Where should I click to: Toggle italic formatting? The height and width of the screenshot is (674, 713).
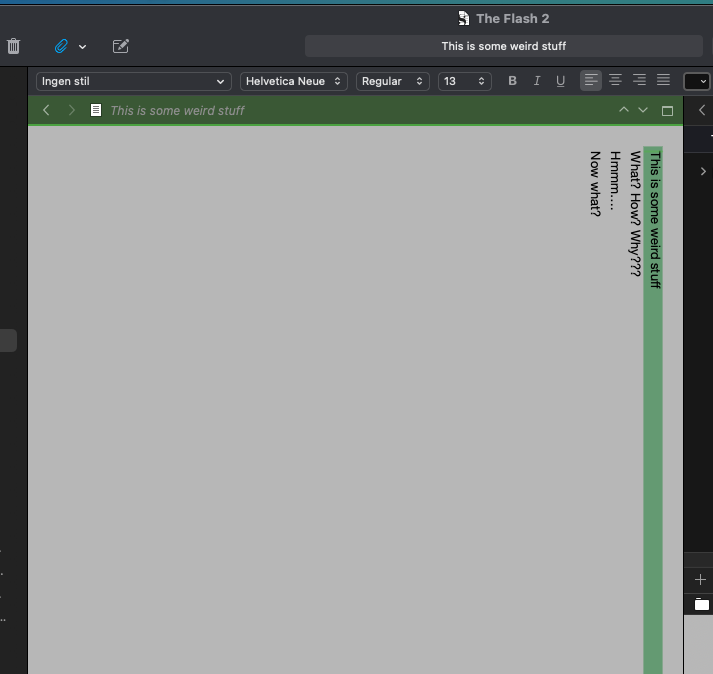coord(537,81)
